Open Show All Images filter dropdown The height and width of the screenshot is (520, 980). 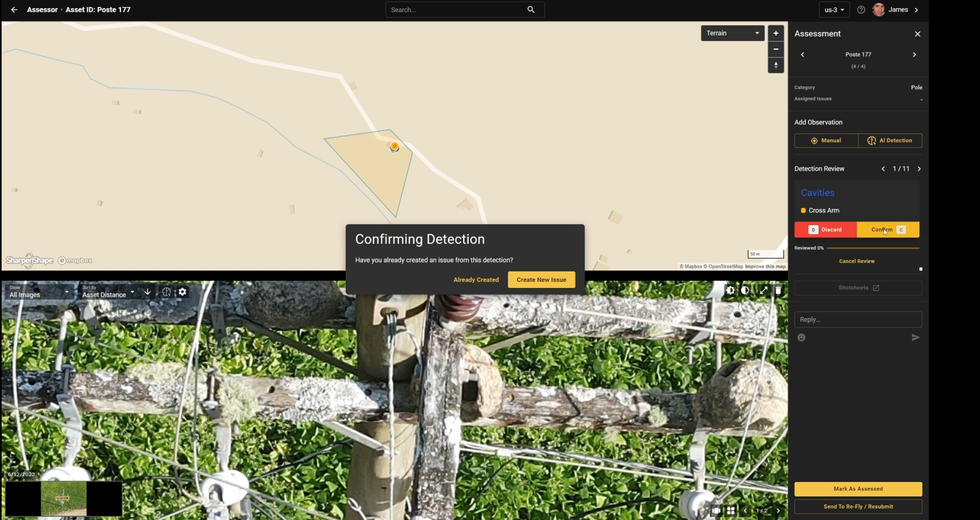[39, 292]
